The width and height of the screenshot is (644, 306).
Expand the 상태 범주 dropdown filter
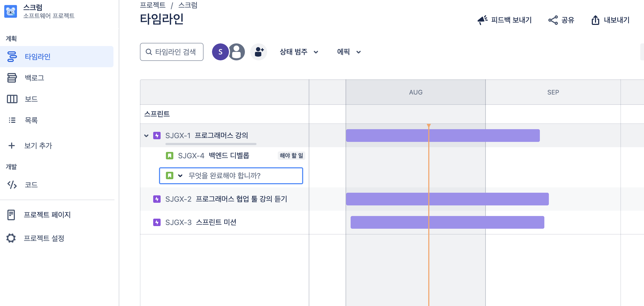click(x=299, y=52)
